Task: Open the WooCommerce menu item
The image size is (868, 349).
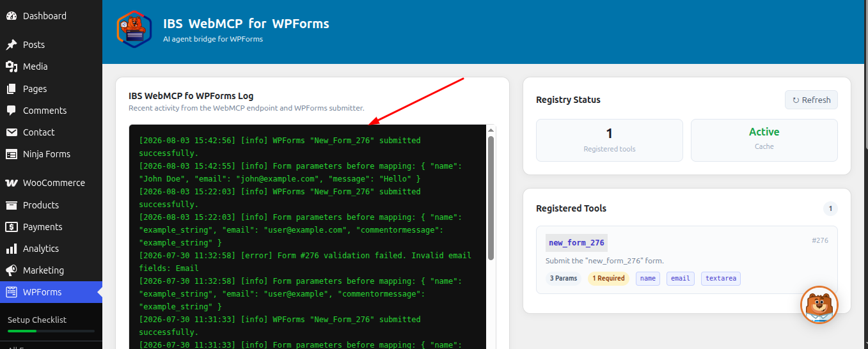Action: tap(51, 183)
